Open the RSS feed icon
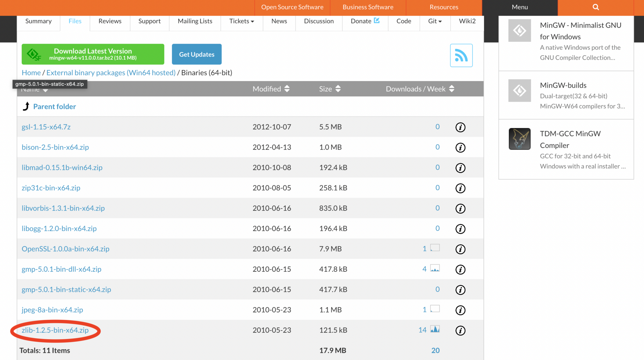This screenshot has height=360, width=644. pyautogui.click(x=461, y=55)
